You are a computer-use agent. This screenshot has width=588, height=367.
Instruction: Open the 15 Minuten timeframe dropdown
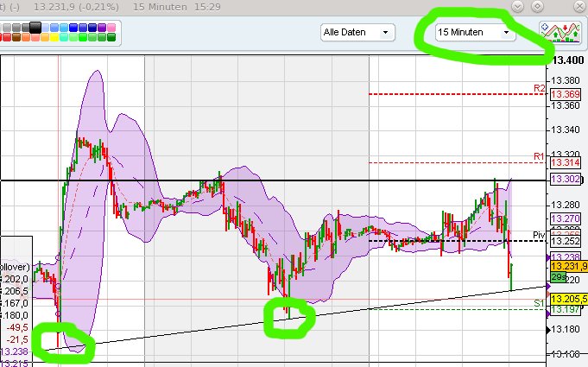tap(475, 32)
